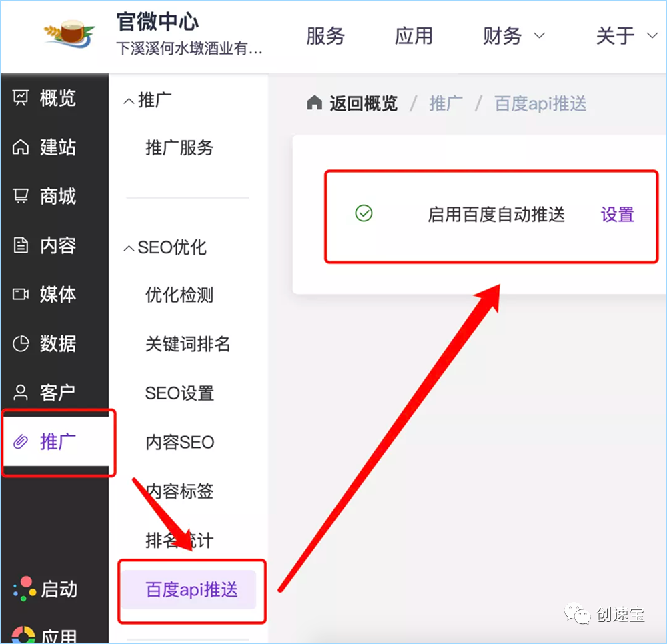Go to 内容 in the dark sidebar

(58, 245)
